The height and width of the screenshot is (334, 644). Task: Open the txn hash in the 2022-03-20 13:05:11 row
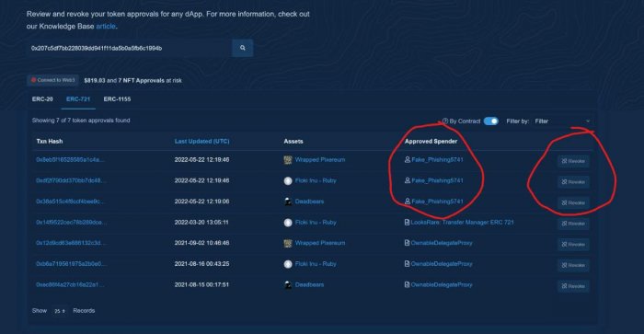[71, 223]
